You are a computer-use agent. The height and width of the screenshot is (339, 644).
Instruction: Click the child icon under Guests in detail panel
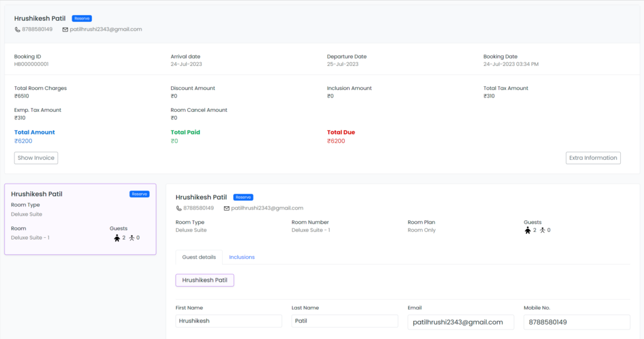tap(542, 230)
